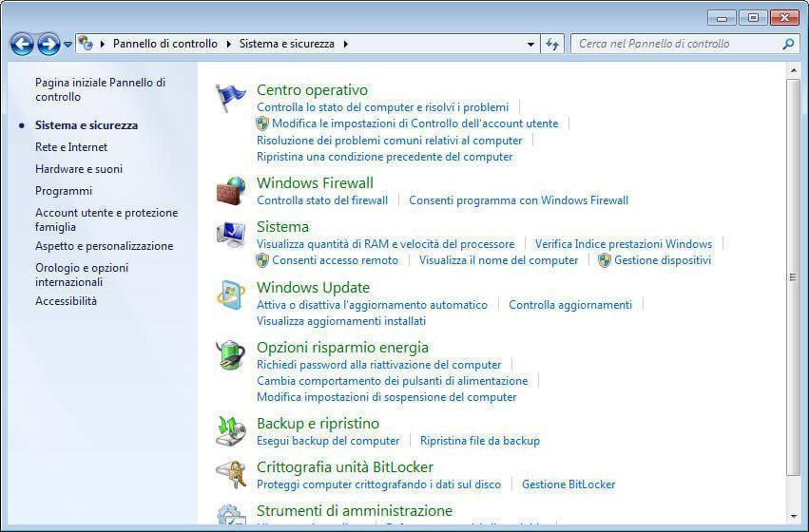The width and height of the screenshot is (809, 532).
Task: Open the Sistema heading link
Action: (282, 227)
